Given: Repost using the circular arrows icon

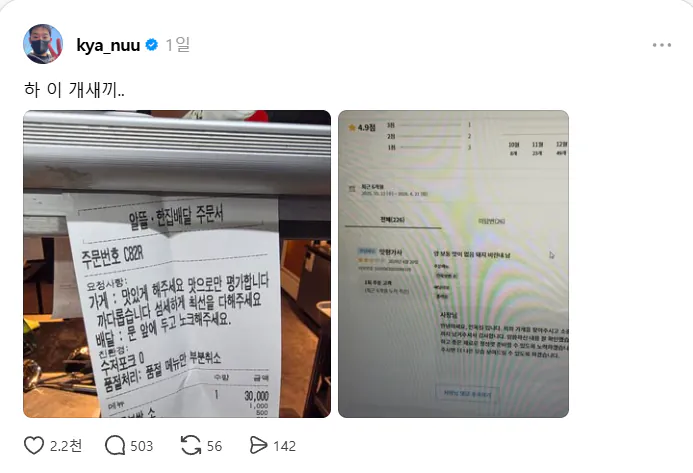Looking at the screenshot, I should click(191, 446).
